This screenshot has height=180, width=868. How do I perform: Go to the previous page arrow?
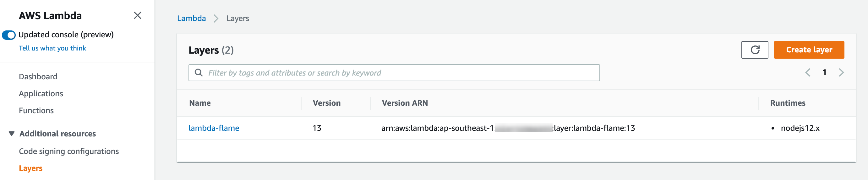pyautogui.click(x=808, y=72)
